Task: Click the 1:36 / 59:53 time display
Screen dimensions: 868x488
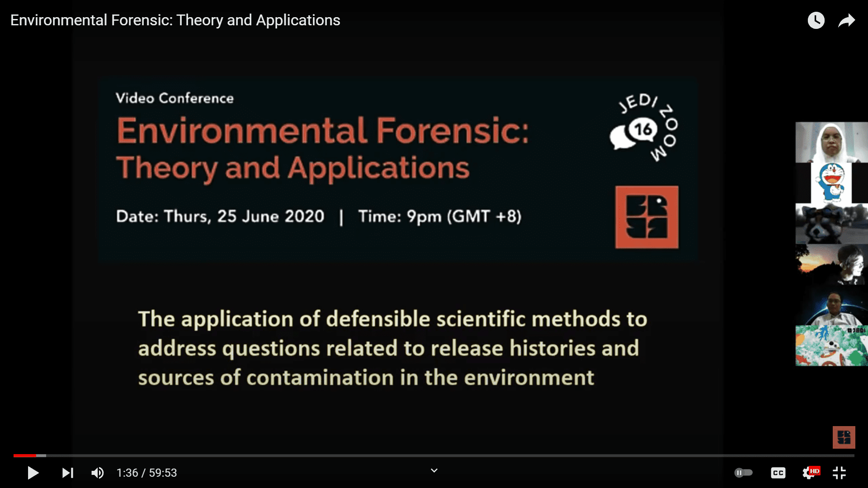Action: [146, 473]
